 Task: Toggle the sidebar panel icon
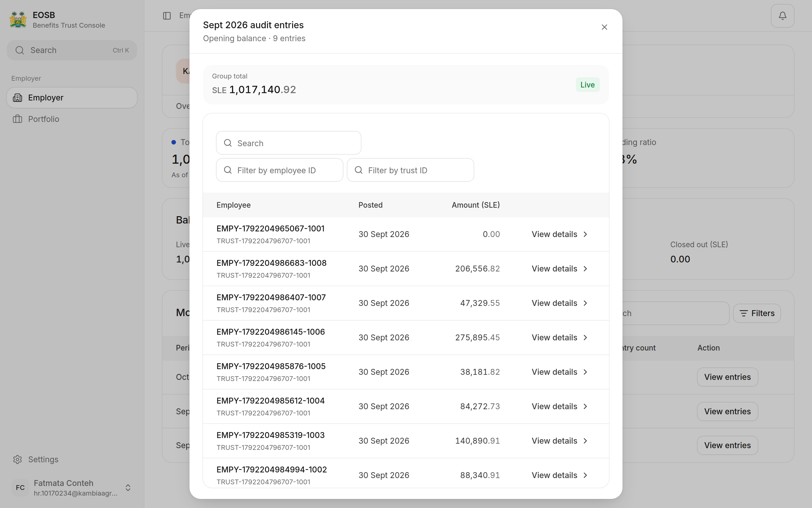167,16
